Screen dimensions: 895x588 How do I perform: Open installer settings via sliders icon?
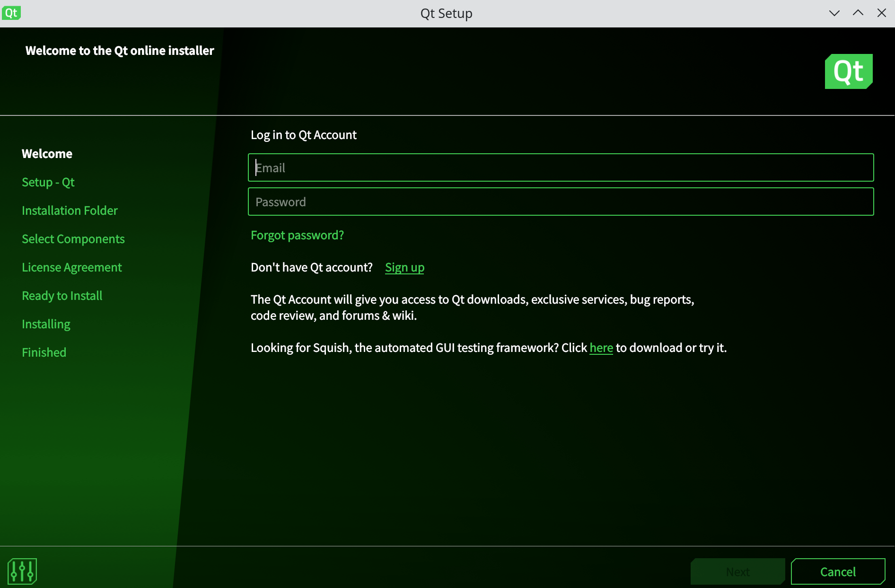click(x=22, y=571)
